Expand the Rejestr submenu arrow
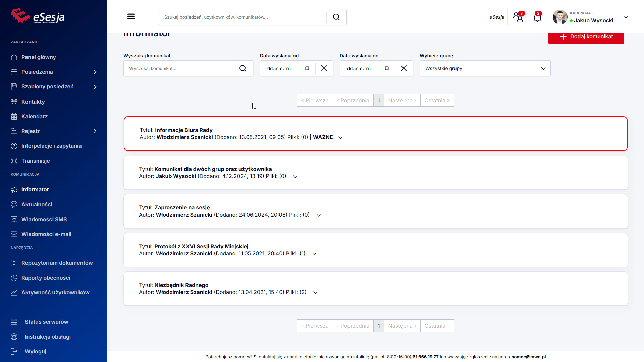The width and height of the screenshot is (644, 362). 95,131
